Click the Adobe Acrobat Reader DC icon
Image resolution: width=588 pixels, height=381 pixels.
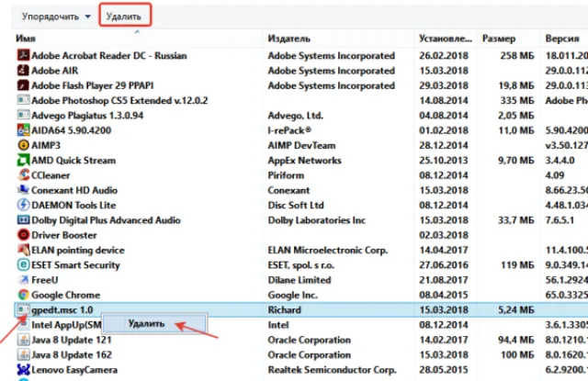tap(23, 55)
